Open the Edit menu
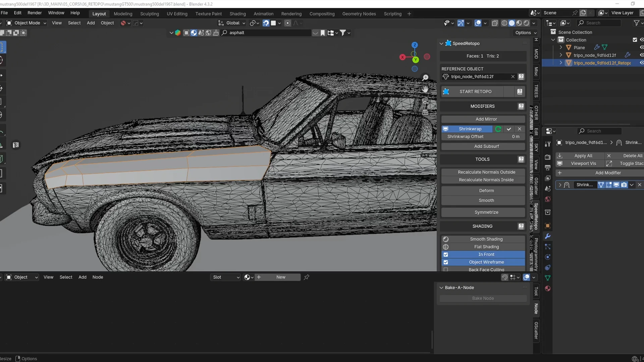Screen dimensions: 644x362 pos(17,13)
